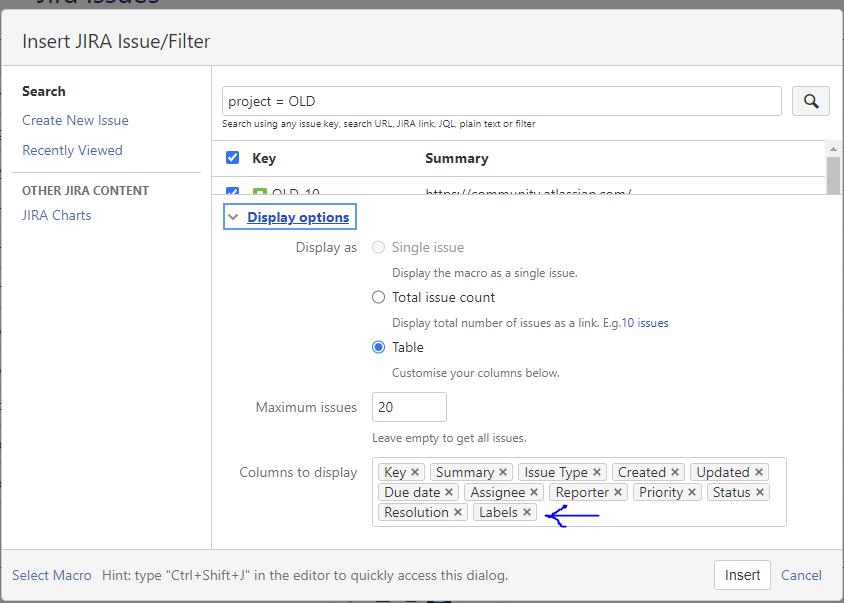This screenshot has width=844, height=603.
Task: Select the Total issue count radio
Action: point(378,297)
